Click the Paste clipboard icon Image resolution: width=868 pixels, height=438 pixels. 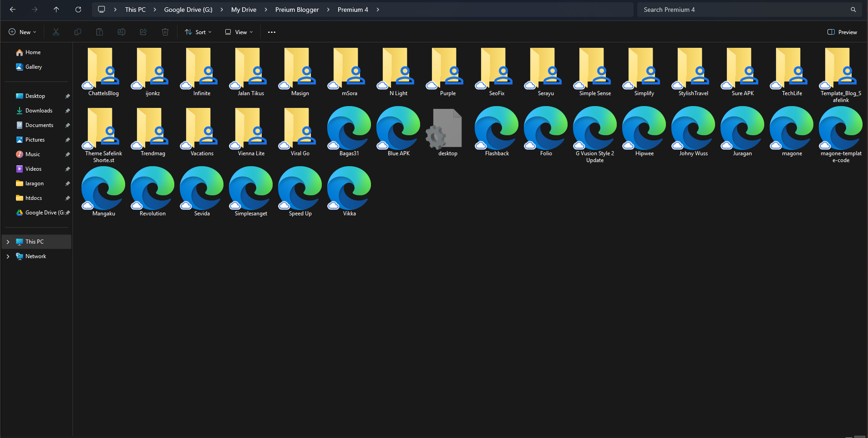tap(100, 32)
